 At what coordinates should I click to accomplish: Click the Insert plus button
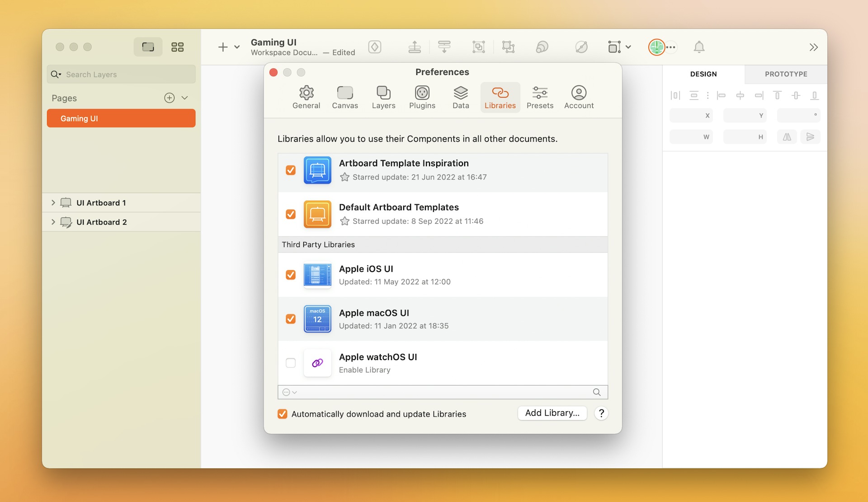coord(223,47)
